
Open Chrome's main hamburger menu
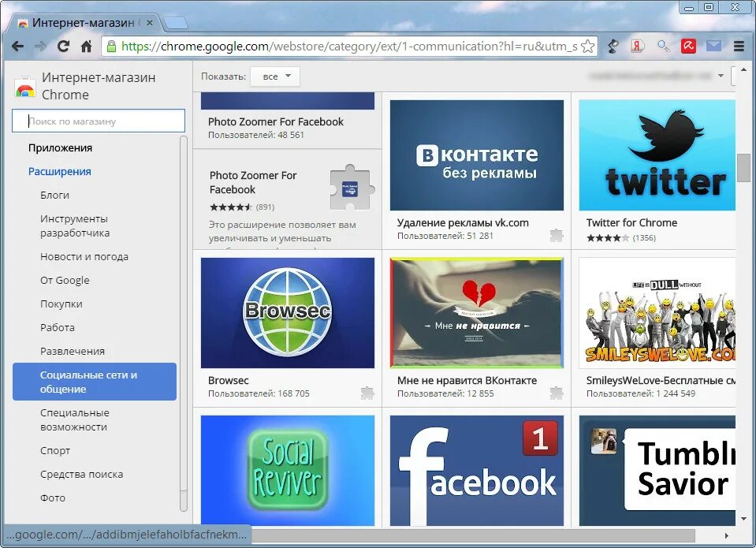coord(739,47)
